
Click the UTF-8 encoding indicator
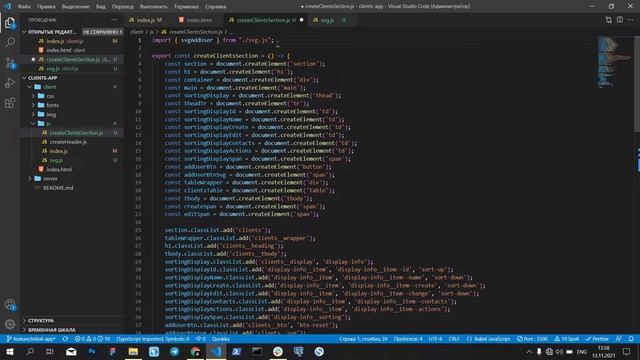click(x=435, y=339)
